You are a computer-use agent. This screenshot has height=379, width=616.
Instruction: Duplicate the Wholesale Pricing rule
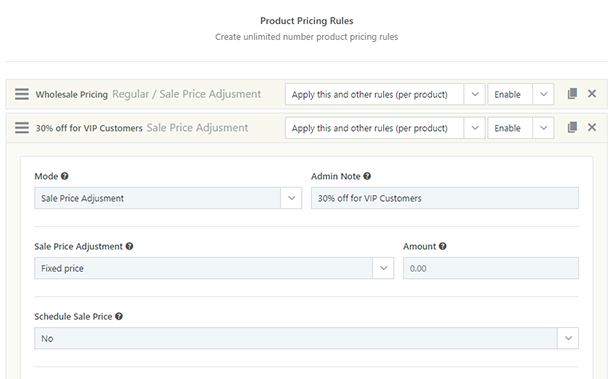tap(572, 93)
